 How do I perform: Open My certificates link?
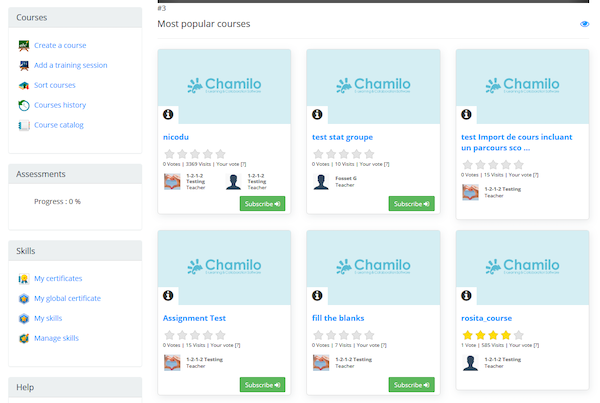tap(58, 279)
